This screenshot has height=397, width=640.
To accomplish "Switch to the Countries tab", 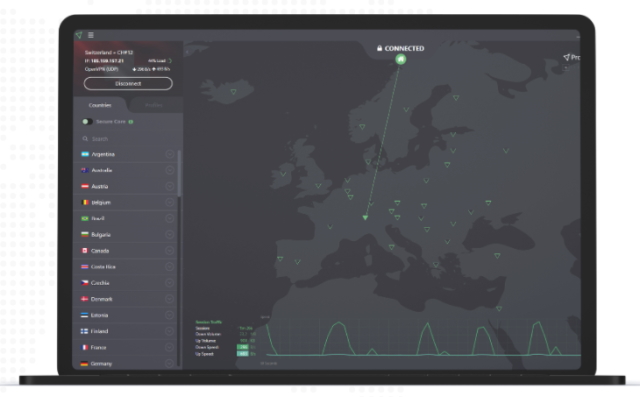I will tap(100, 105).
